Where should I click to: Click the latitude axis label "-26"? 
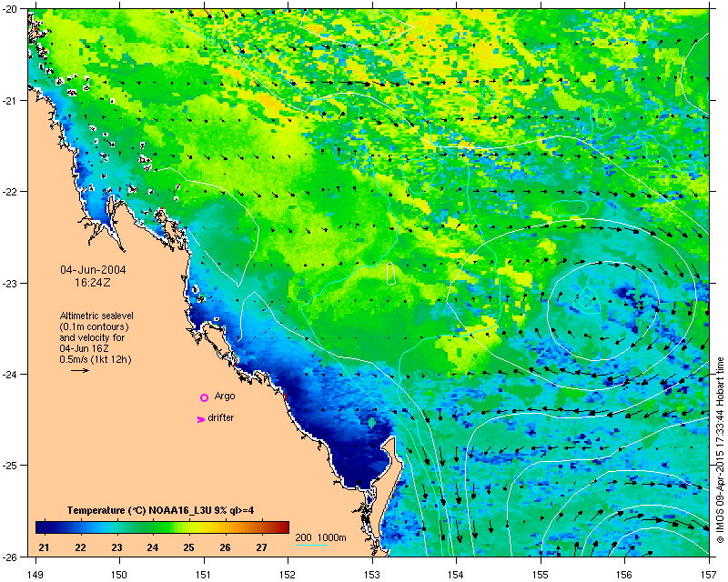pyautogui.click(x=9, y=557)
